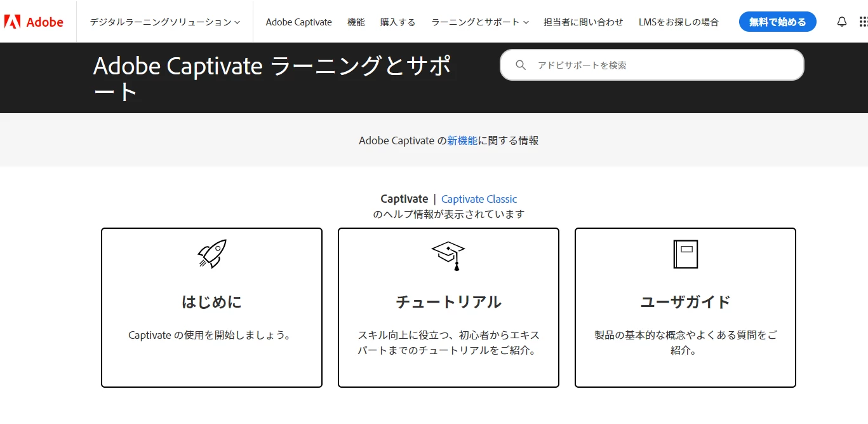Focus the アドビサポートを検索 search field
This screenshot has height=424, width=868.
tap(652, 65)
